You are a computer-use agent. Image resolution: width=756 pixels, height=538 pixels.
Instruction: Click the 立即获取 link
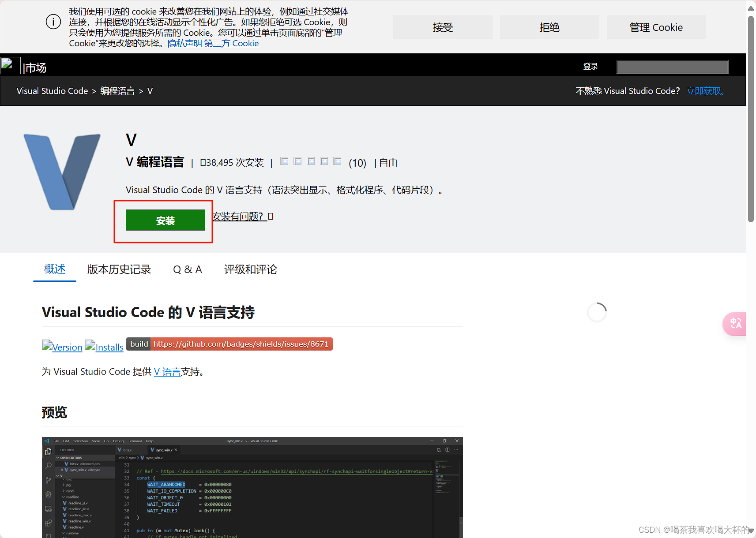click(x=703, y=91)
